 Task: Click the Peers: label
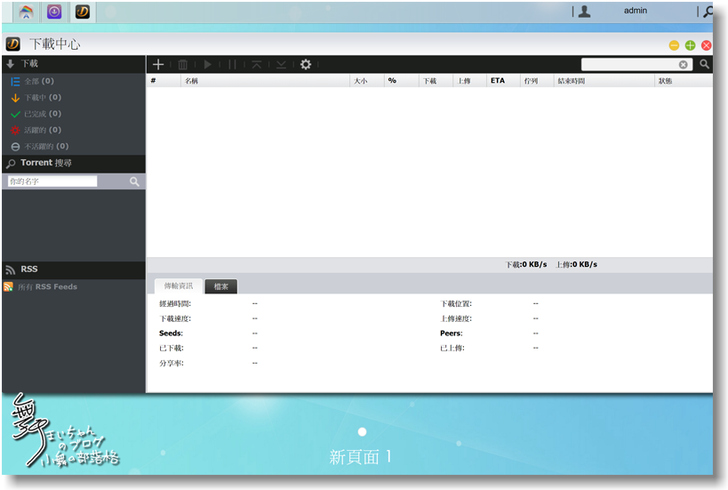[451, 333]
